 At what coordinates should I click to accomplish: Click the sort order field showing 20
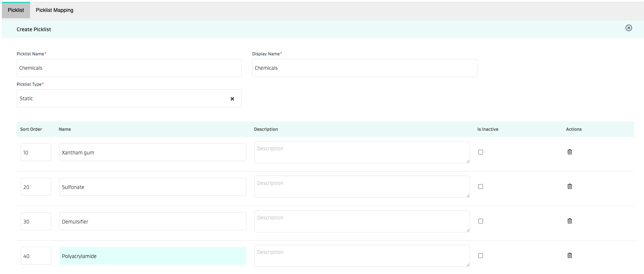pyautogui.click(x=36, y=187)
